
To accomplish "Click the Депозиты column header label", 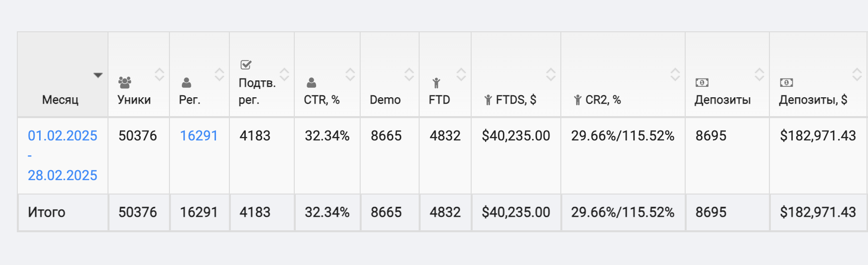I will coord(722,100).
